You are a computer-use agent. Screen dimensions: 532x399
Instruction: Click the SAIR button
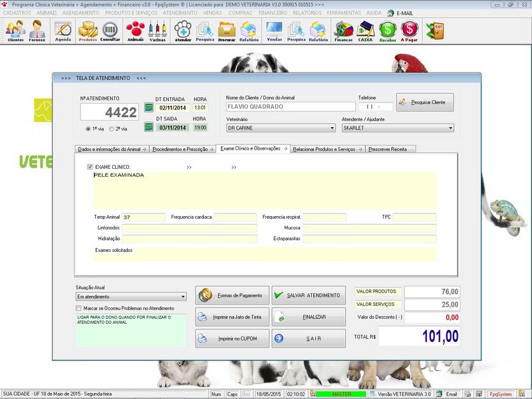coord(309,338)
